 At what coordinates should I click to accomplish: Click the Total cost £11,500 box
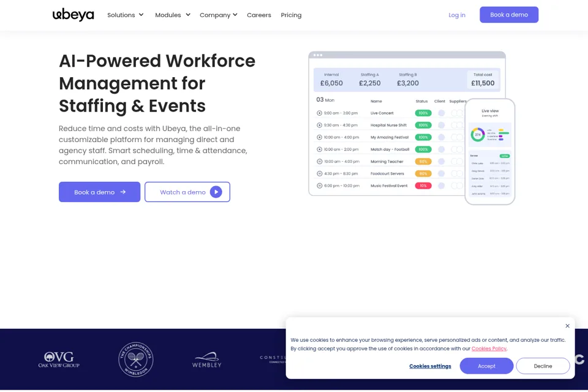pos(483,80)
